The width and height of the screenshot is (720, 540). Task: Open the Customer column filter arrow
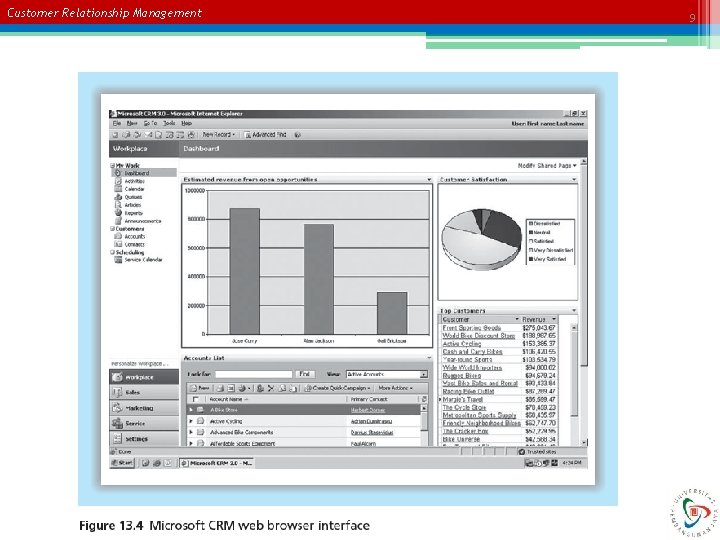(517, 319)
